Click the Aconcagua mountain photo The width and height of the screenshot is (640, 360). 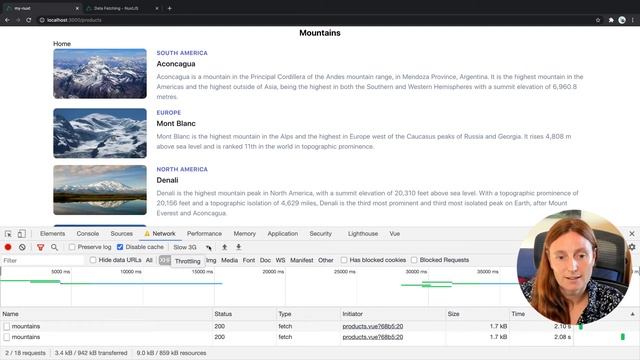[100, 74]
